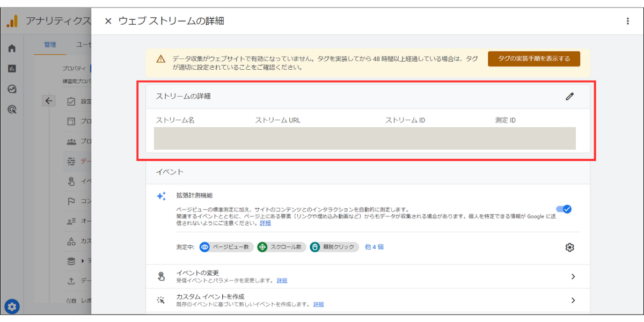This screenshot has height=322, width=644.
Task: Open Advertising icon in left sidebar
Action: (12, 109)
